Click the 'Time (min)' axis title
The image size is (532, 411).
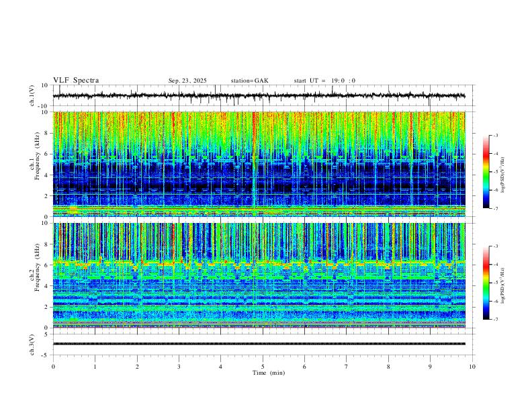click(269, 373)
